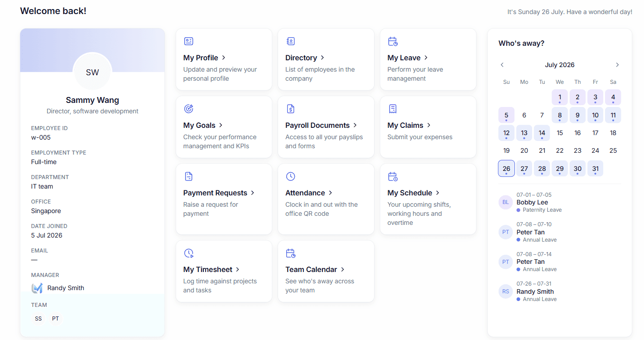
Task: Go to previous month in calendar
Action: [502, 65]
